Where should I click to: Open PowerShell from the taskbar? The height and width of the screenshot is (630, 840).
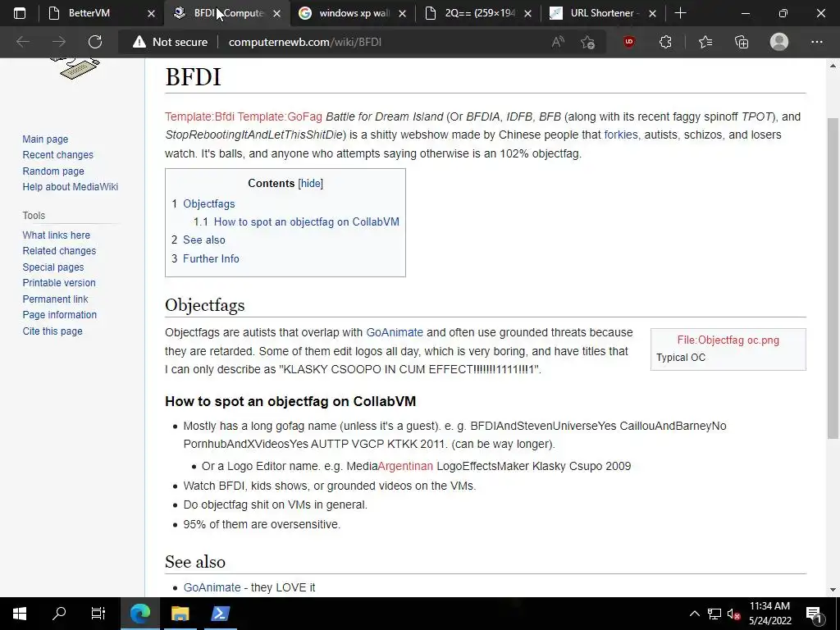click(220, 614)
